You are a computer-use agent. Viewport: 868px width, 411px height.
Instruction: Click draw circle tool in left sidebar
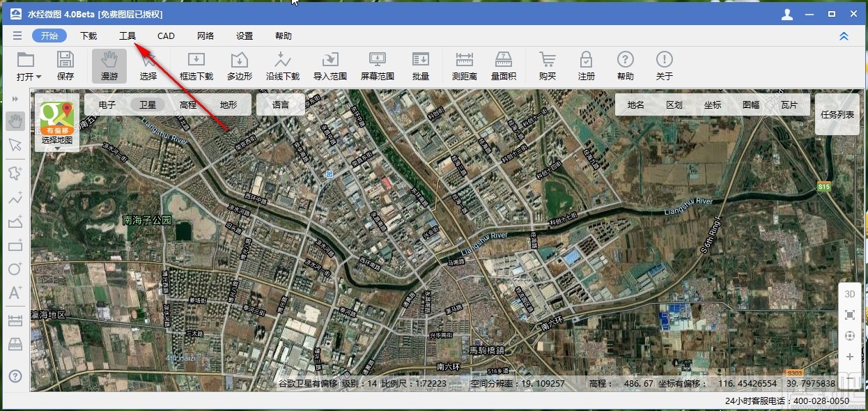pos(15,269)
